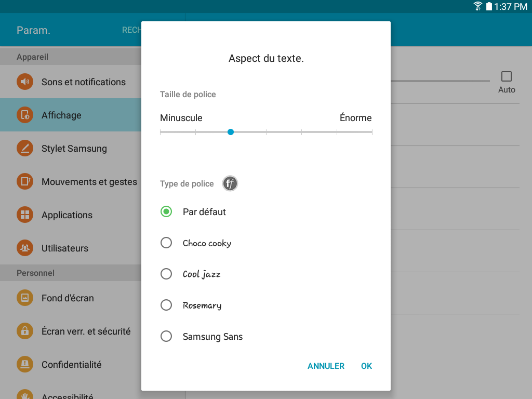Click the font size slider thumb
This screenshot has width=532, height=399.
coord(231,132)
